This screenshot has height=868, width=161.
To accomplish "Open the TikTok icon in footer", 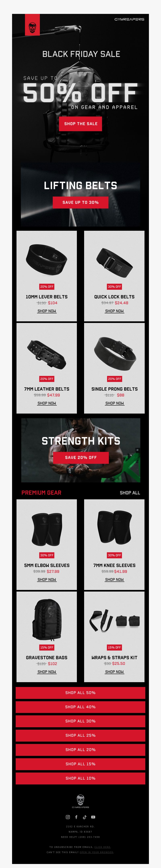I will [85, 817].
